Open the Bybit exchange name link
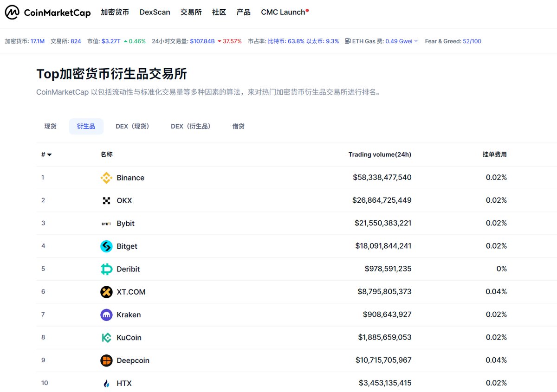Image resolution: width=557 pixels, height=392 pixels. coord(125,223)
